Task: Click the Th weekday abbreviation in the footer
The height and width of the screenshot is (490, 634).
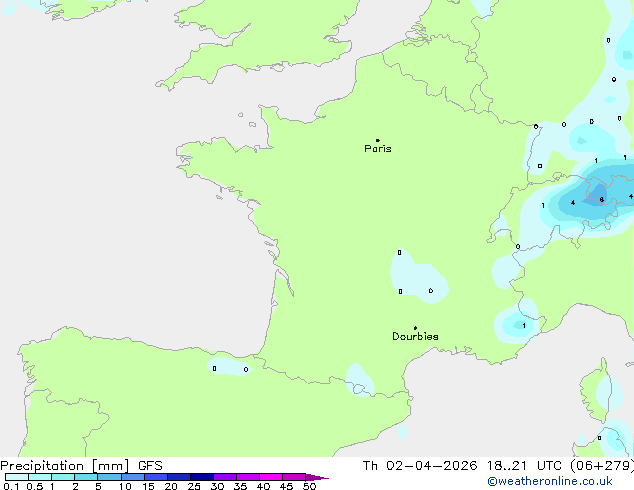Action: click(x=370, y=466)
